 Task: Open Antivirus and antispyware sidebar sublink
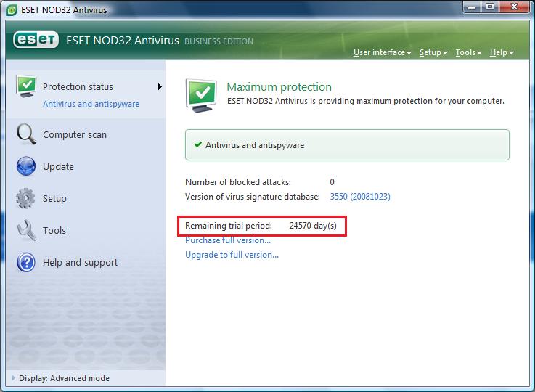pos(91,104)
